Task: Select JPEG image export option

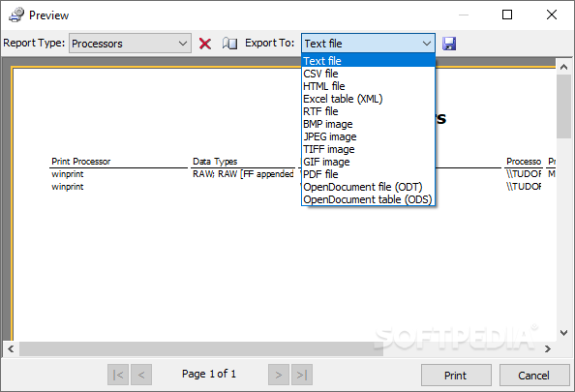Action: (368, 136)
